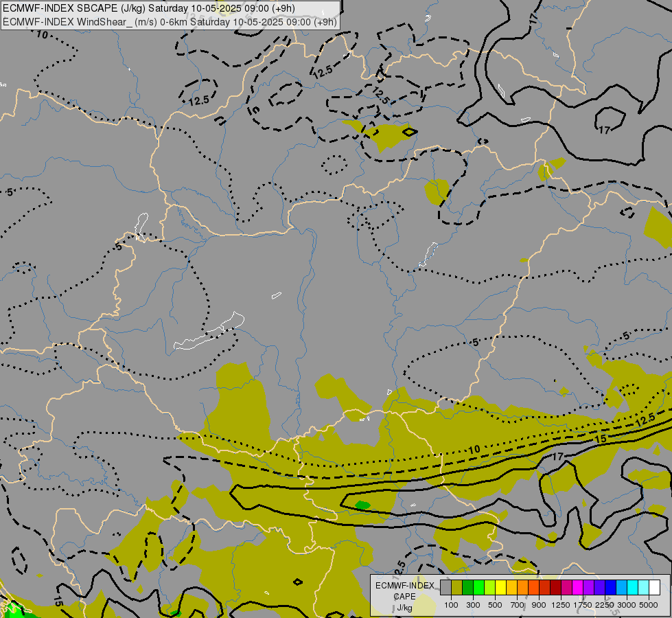
Task: Click the legend value 2250
Action: click(x=605, y=605)
